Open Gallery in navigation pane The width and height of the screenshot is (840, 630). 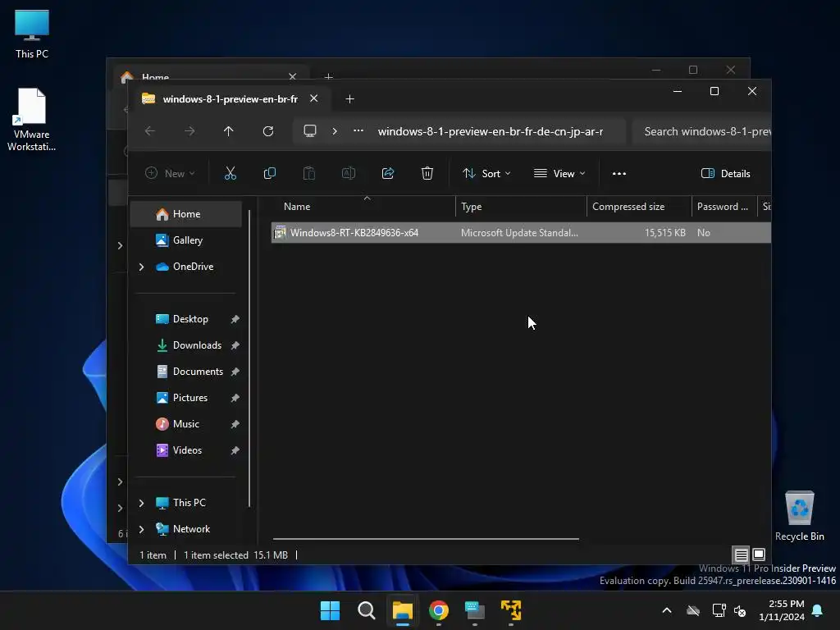point(186,240)
